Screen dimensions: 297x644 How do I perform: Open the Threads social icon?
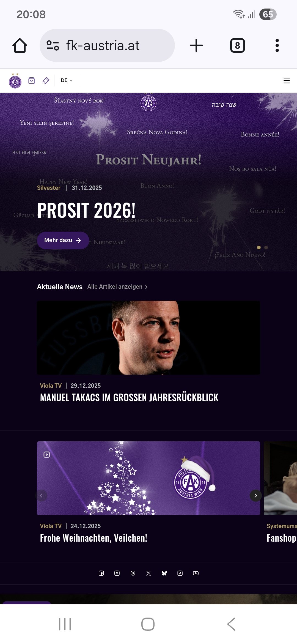coord(133,573)
